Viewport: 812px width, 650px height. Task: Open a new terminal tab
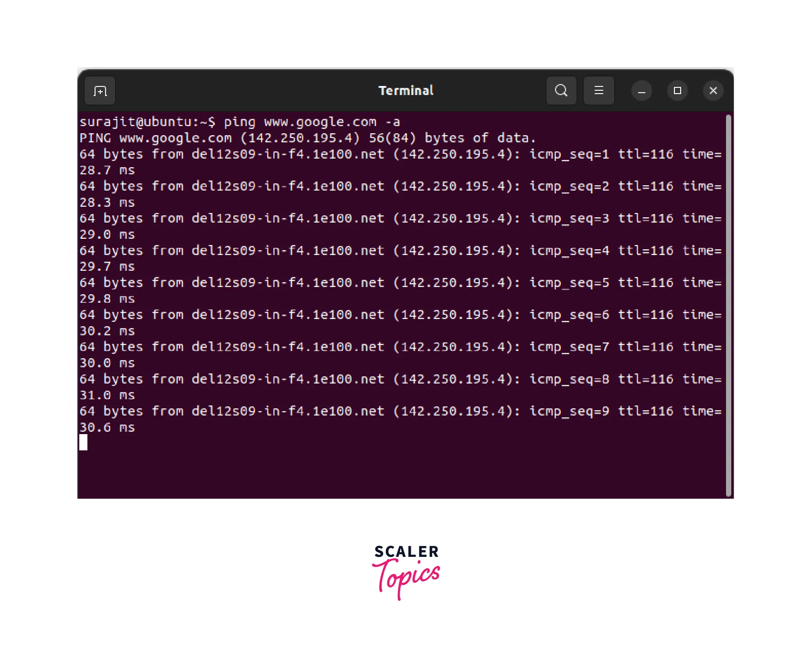point(100,91)
